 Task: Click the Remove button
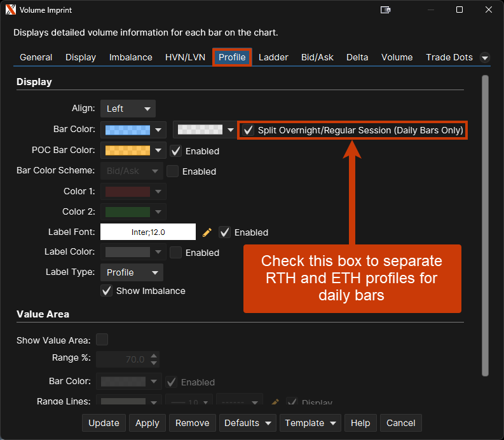pyautogui.click(x=192, y=423)
